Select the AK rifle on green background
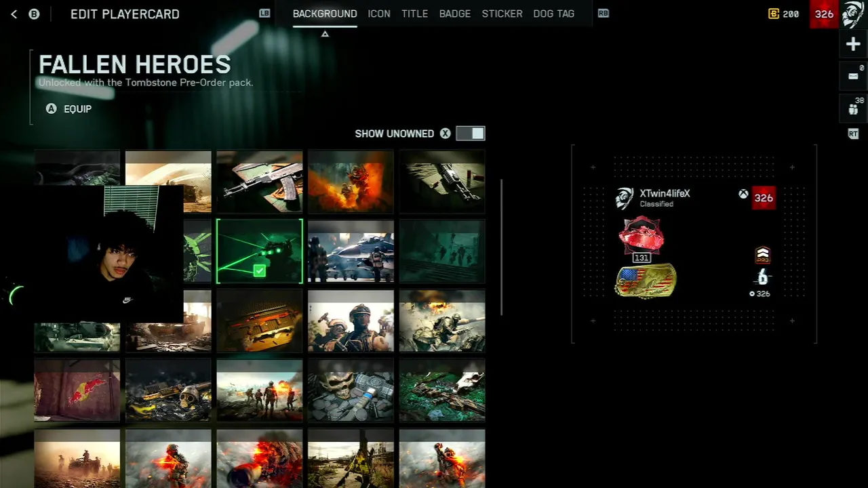Screen dimensions: 868x488 coord(259,182)
